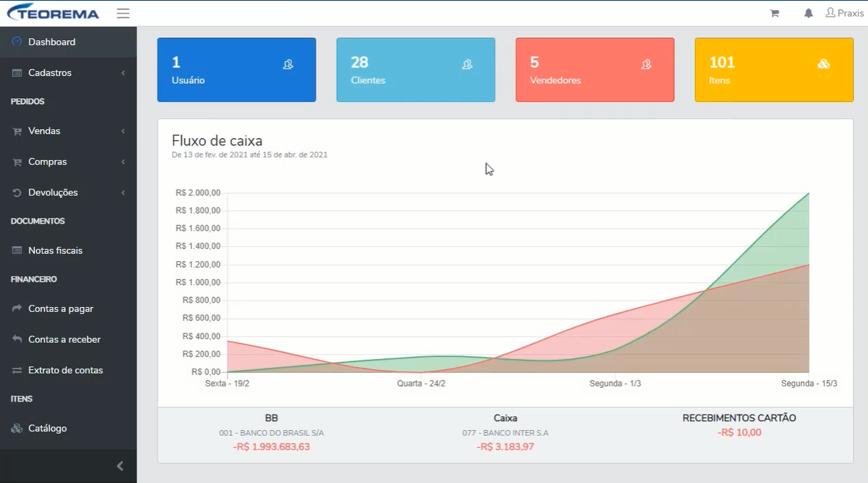
Task: Click the Teorema logo
Action: tap(53, 13)
